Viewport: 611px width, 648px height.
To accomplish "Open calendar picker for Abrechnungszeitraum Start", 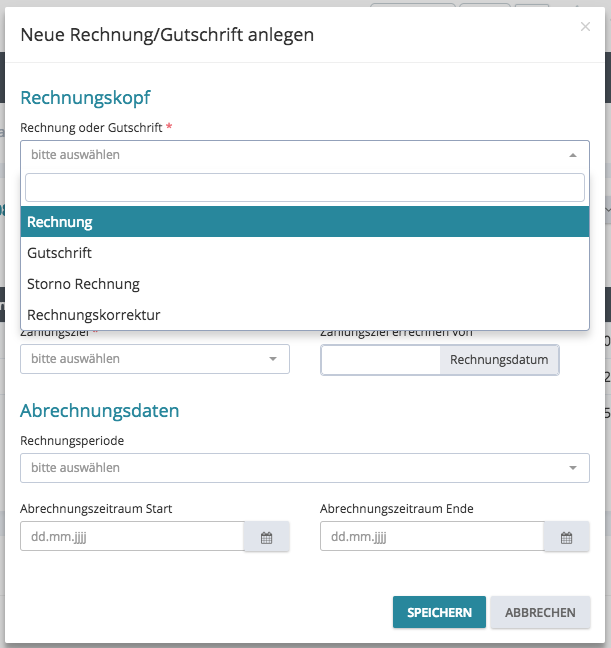I will (266, 537).
